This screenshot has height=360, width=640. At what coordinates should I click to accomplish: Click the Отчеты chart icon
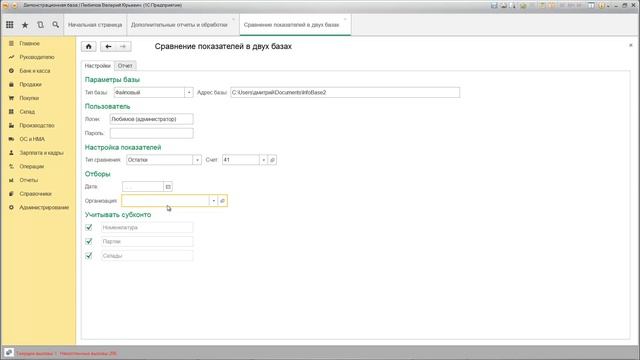(11, 180)
